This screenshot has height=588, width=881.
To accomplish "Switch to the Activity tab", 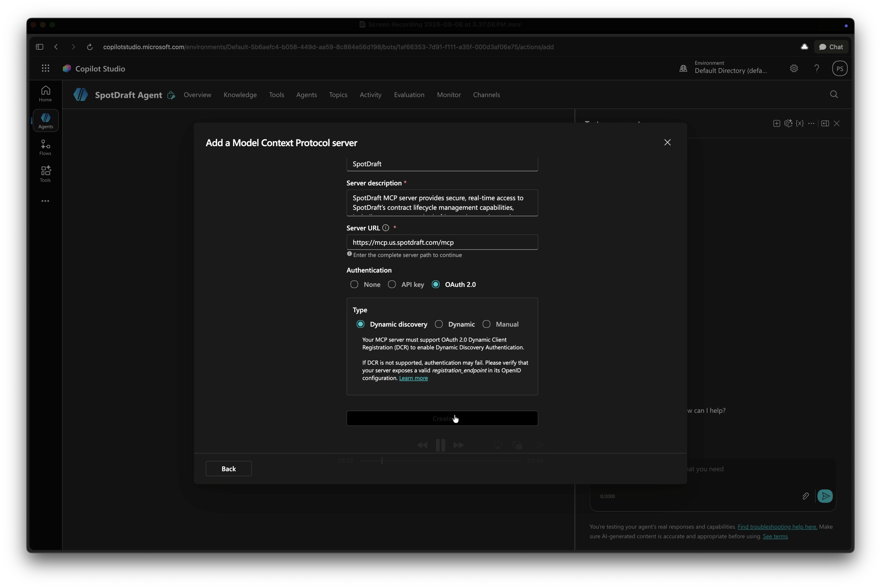I will point(370,95).
